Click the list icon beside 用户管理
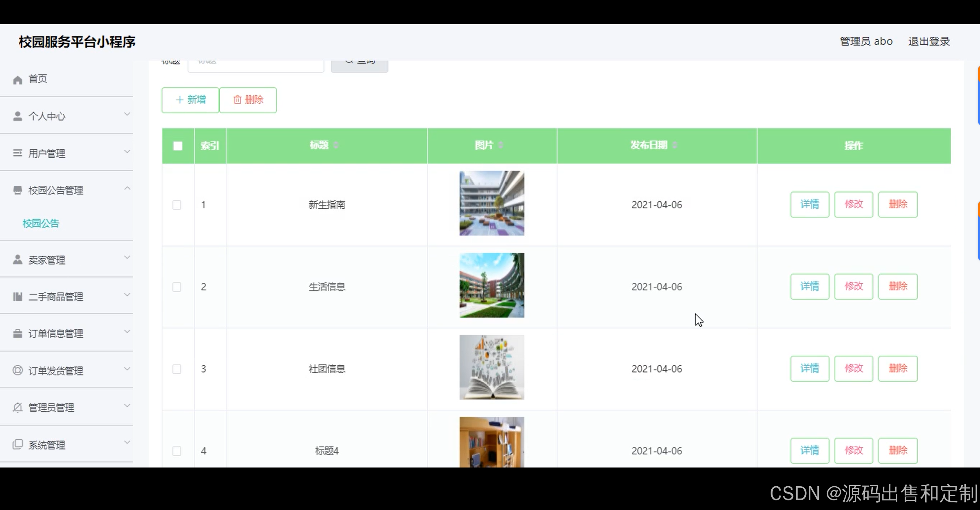 click(18, 153)
